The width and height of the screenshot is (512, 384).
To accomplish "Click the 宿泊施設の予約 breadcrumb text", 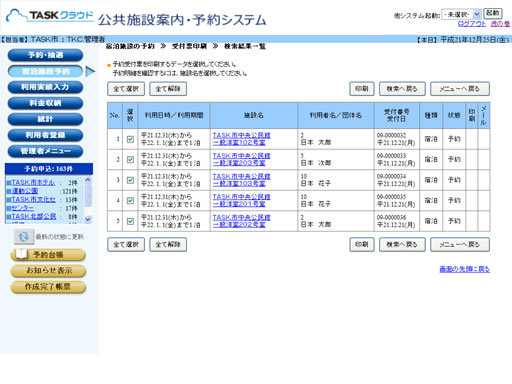I will 130,46.
